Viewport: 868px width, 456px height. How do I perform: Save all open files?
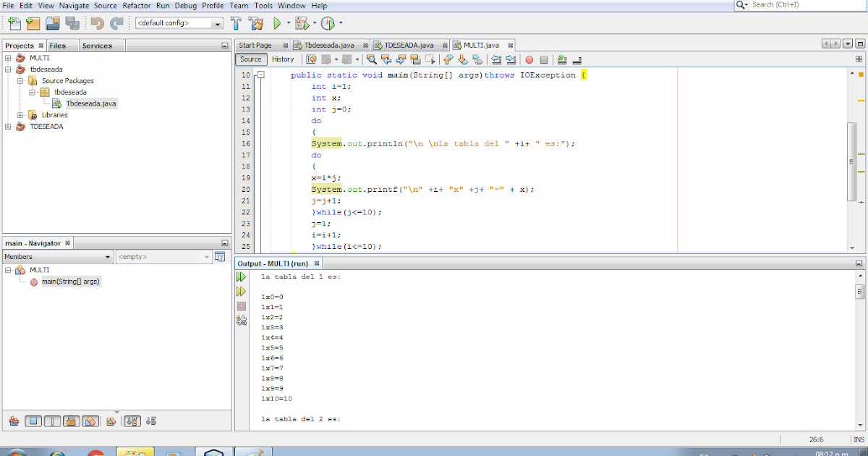pyautogui.click(x=71, y=22)
